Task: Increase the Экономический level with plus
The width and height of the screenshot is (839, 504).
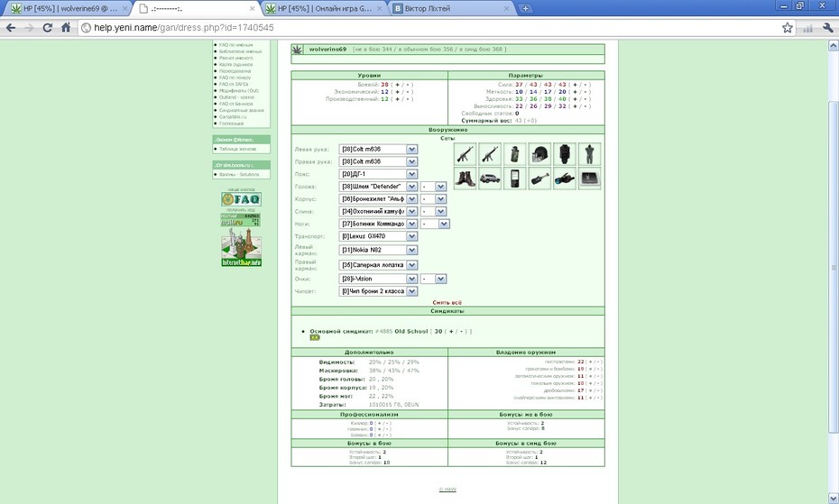Action: pyautogui.click(x=397, y=92)
